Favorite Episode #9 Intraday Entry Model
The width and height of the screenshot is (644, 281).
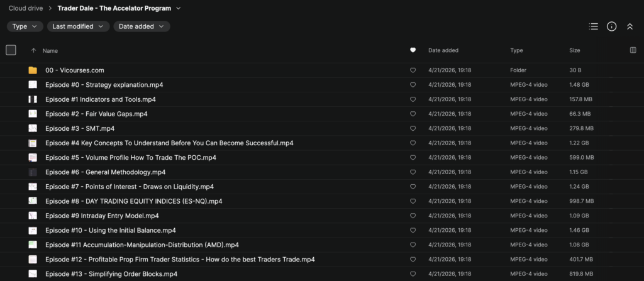point(413,216)
